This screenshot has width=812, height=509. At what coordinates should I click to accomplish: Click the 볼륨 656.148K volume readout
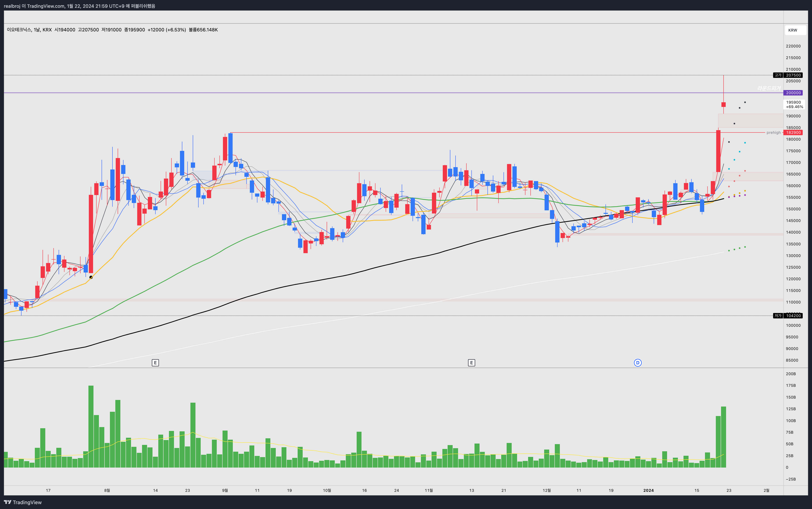pos(203,30)
